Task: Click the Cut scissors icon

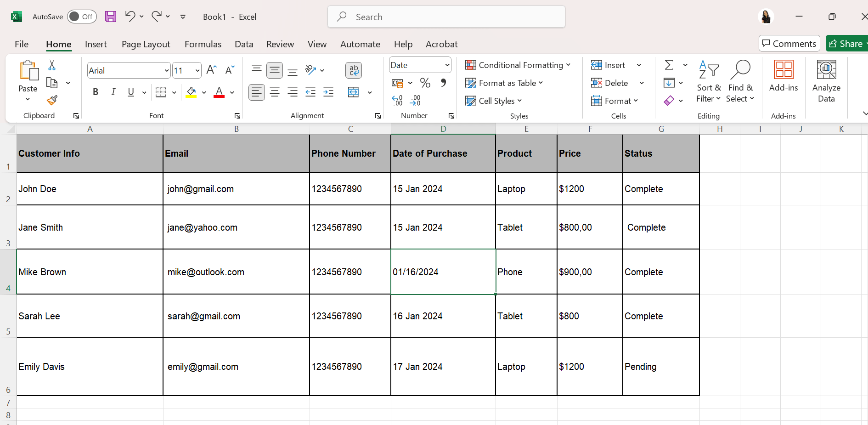Action: pos(52,66)
